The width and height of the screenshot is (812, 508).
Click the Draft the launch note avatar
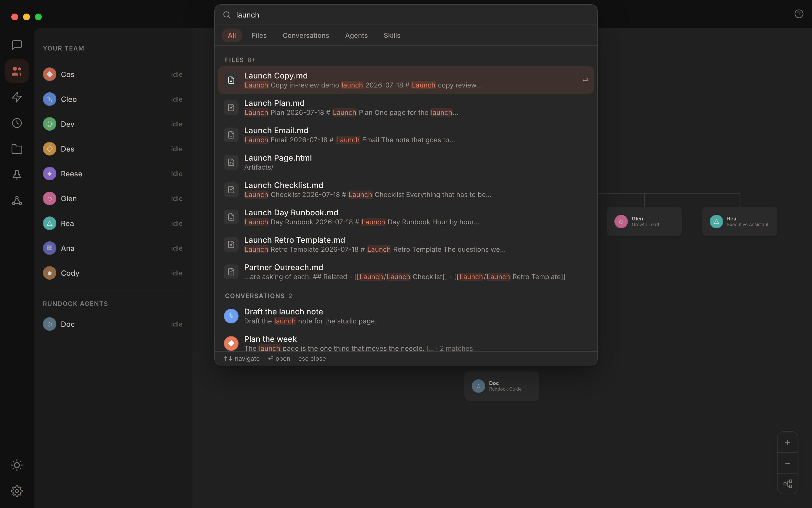point(231,316)
